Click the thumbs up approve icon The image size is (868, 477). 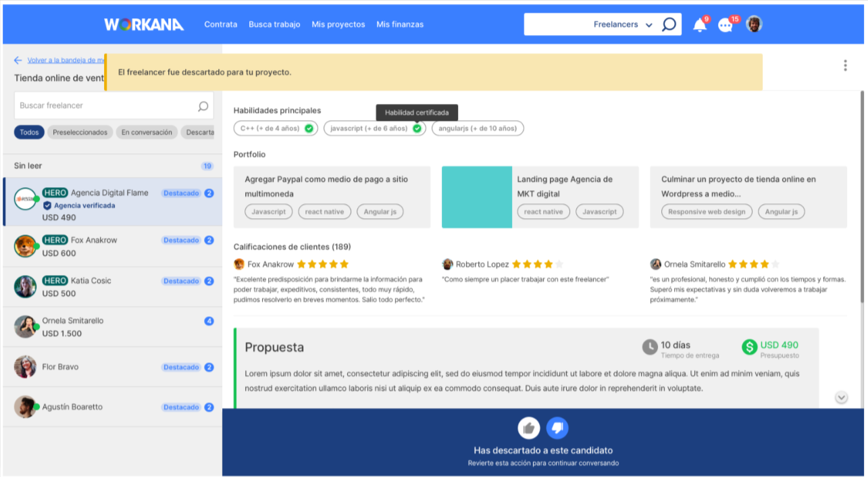(529, 428)
